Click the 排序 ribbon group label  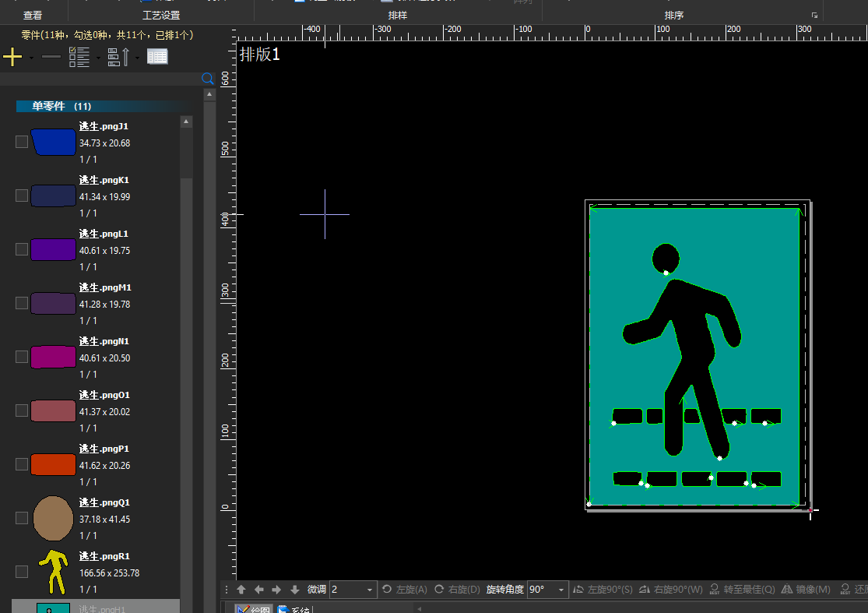coord(673,16)
